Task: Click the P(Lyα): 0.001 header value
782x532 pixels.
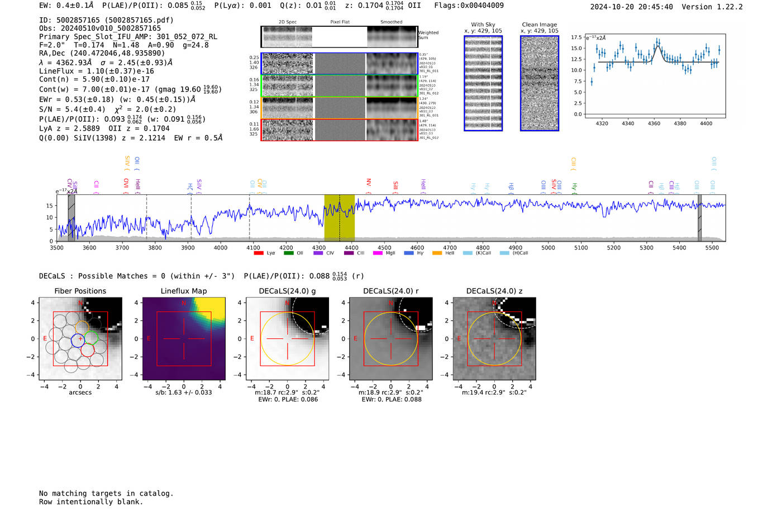Action: [x=243, y=6]
